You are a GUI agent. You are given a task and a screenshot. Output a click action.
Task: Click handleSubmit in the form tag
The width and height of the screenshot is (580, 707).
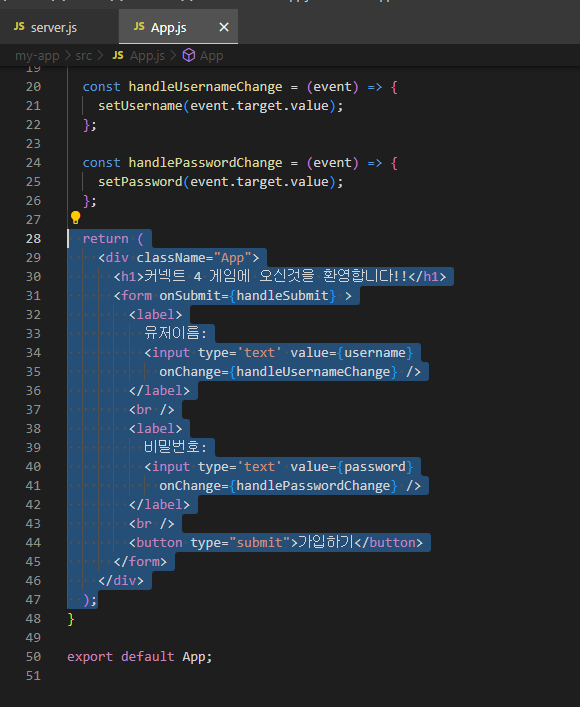coord(282,295)
